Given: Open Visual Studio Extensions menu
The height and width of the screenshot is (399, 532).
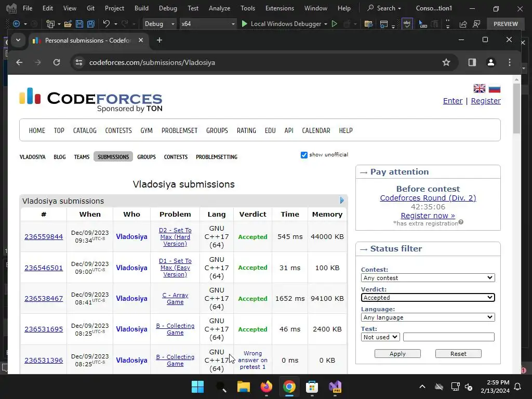Looking at the screenshot, I should [x=280, y=8].
